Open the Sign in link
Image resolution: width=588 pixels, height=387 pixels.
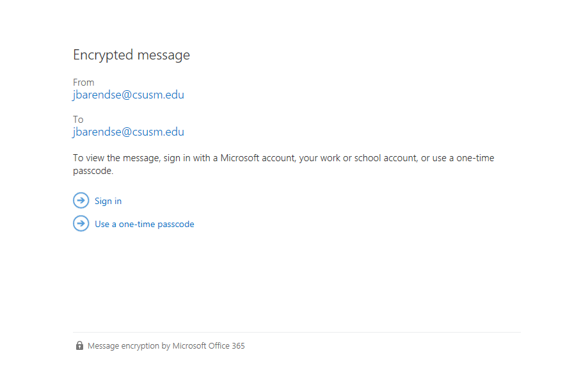108,201
